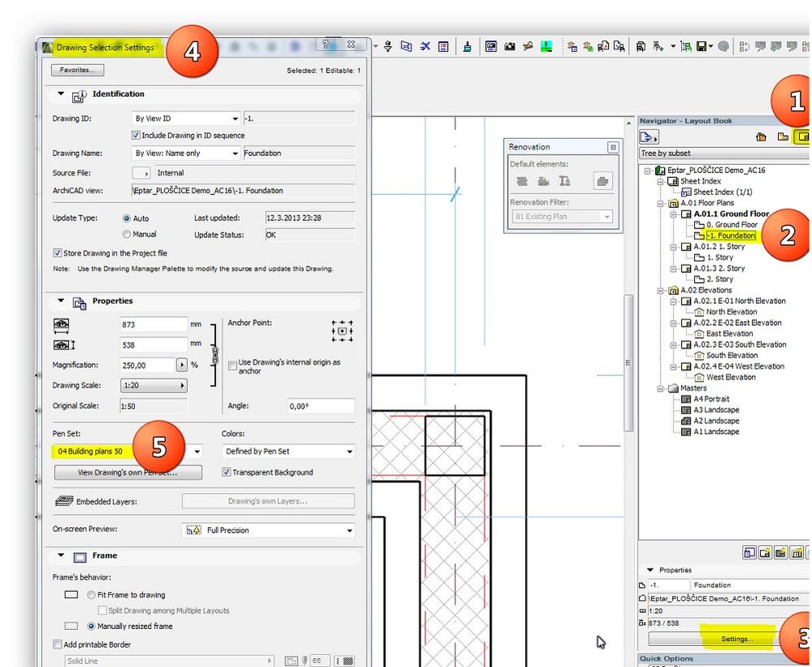The width and height of the screenshot is (812, 667).
Task: Collapse the Identification section
Action: click(x=61, y=94)
